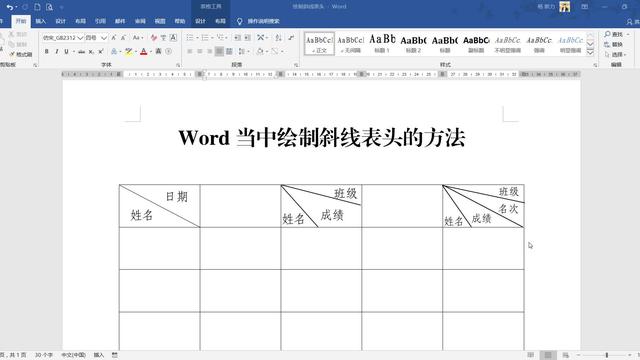Click the Character Shading icon
This screenshot has width=640, height=360.
(158, 51)
